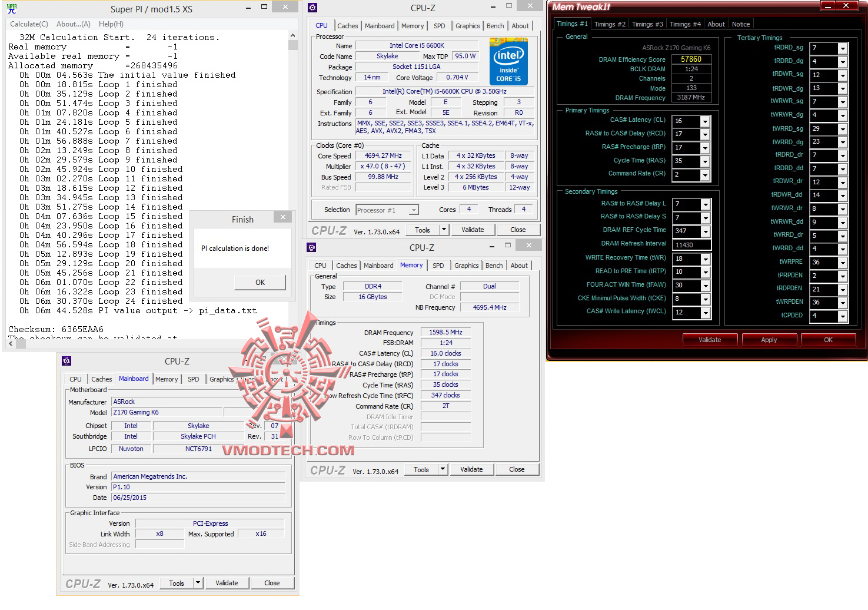Image resolution: width=868 pixels, height=610 pixels.
Task: Open Cycle Time (tRAS) dropdown
Action: point(705,161)
